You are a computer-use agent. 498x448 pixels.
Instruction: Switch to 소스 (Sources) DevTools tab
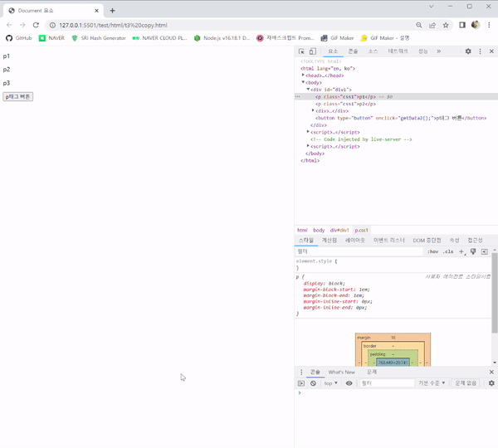[x=373, y=51]
